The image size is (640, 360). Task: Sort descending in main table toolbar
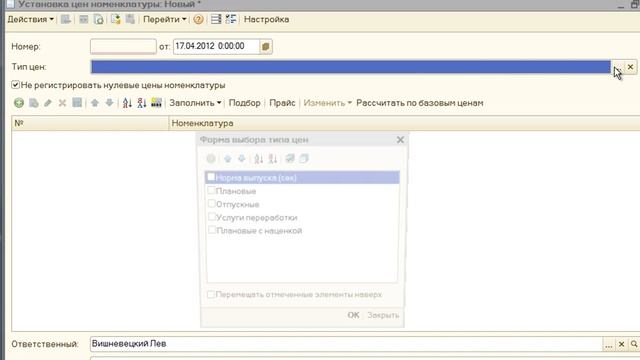(x=142, y=103)
